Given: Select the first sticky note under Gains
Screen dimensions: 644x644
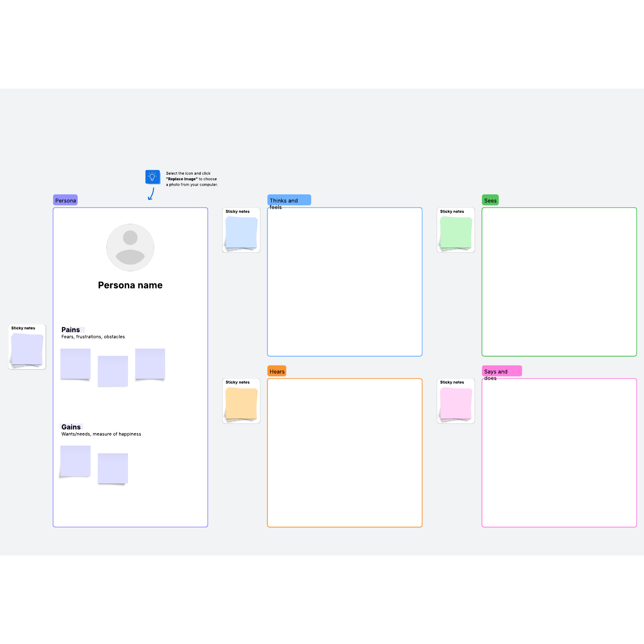Looking at the screenshot, I should coord(75,461).
